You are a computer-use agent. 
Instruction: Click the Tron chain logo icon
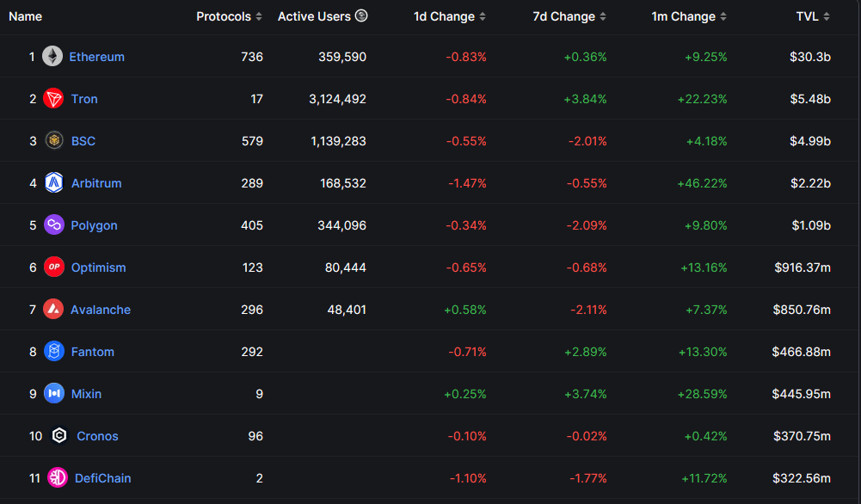(x=53, y=99)
